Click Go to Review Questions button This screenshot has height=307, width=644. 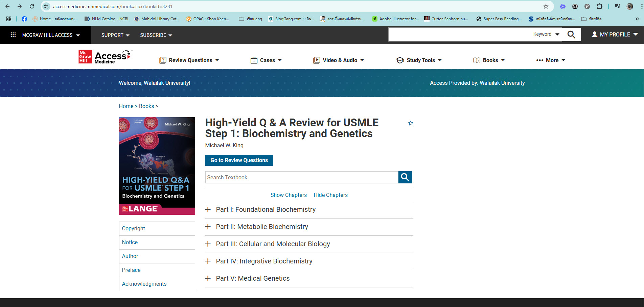(239, 160)
